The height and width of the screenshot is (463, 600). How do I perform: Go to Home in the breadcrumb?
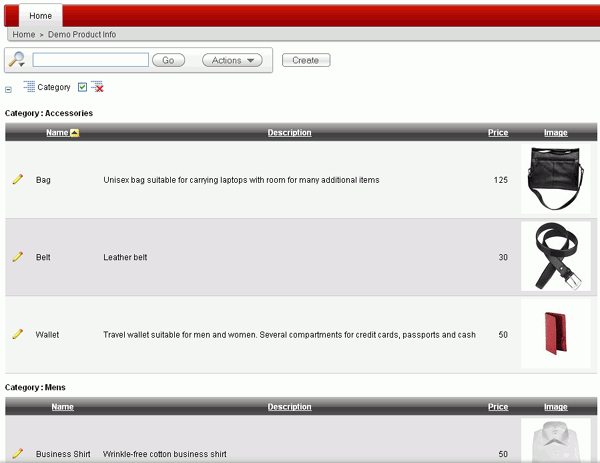[x=24, y=34]
